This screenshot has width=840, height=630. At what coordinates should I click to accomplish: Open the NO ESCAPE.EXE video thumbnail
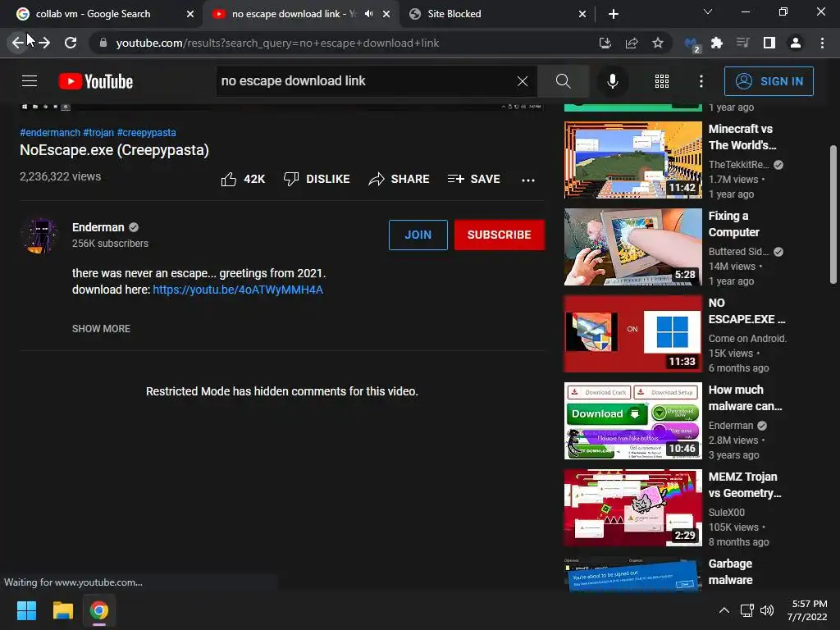(632, 333)
